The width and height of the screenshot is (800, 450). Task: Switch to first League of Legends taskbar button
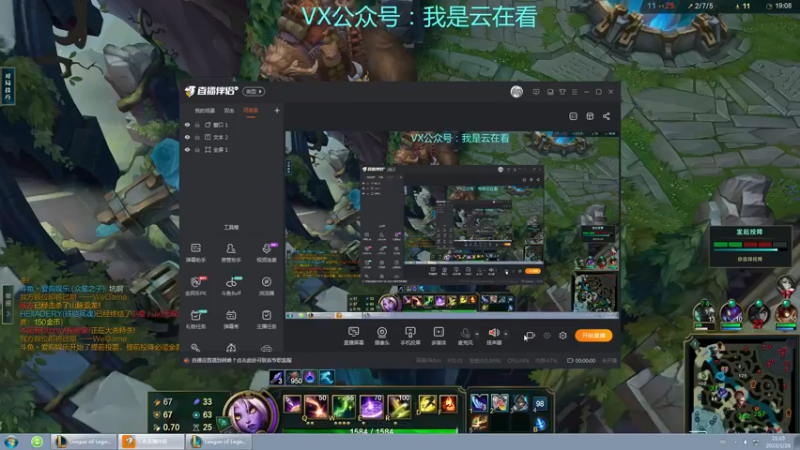tap(83, 441)
